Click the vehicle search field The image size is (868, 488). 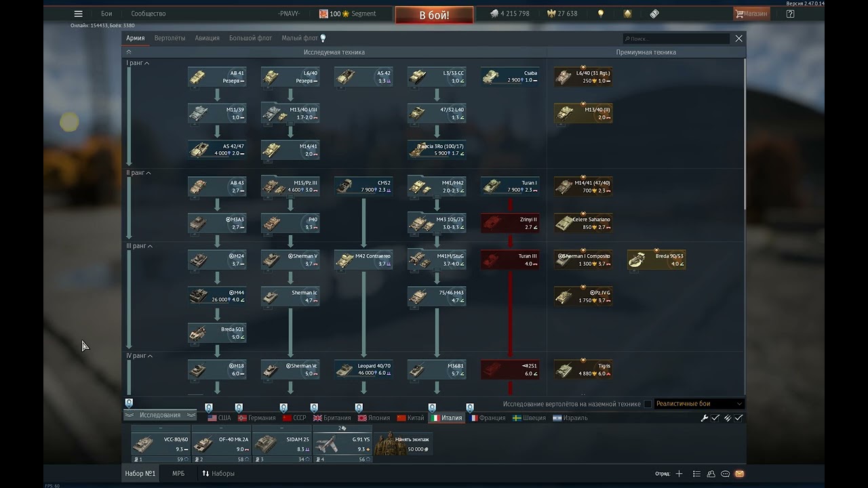click(676, 39)
